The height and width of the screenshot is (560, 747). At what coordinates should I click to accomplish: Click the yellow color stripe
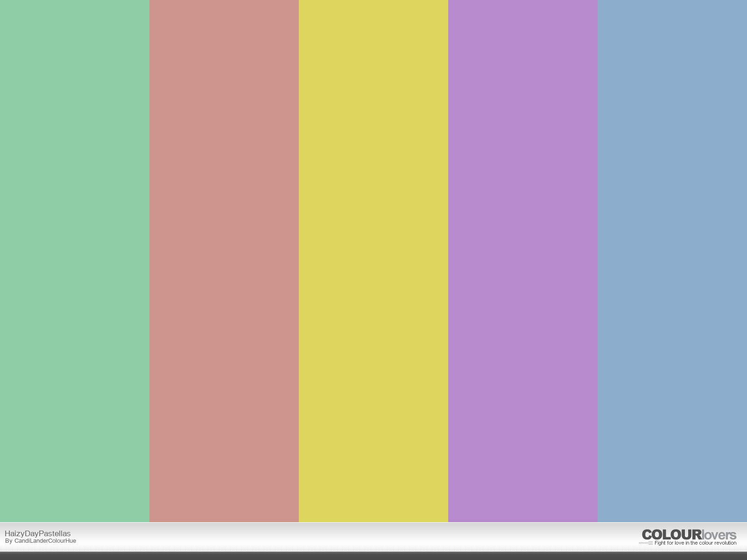(373, 261)
